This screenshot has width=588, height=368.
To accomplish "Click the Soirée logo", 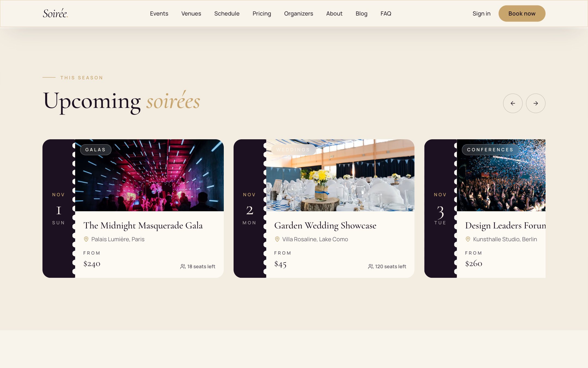I will point(55,13).
